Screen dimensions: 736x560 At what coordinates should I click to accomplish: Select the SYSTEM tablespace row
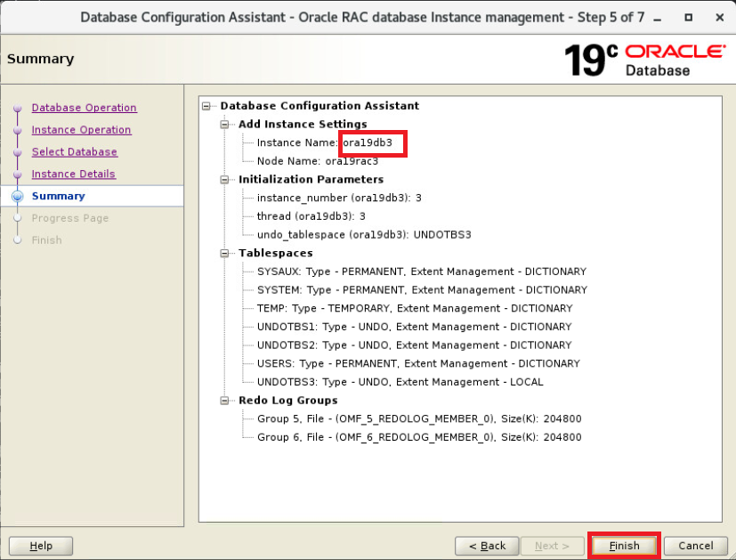[x=422, y=290]
